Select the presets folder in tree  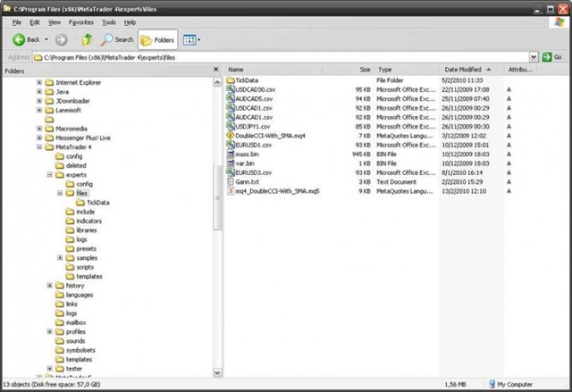coord(81,249)
